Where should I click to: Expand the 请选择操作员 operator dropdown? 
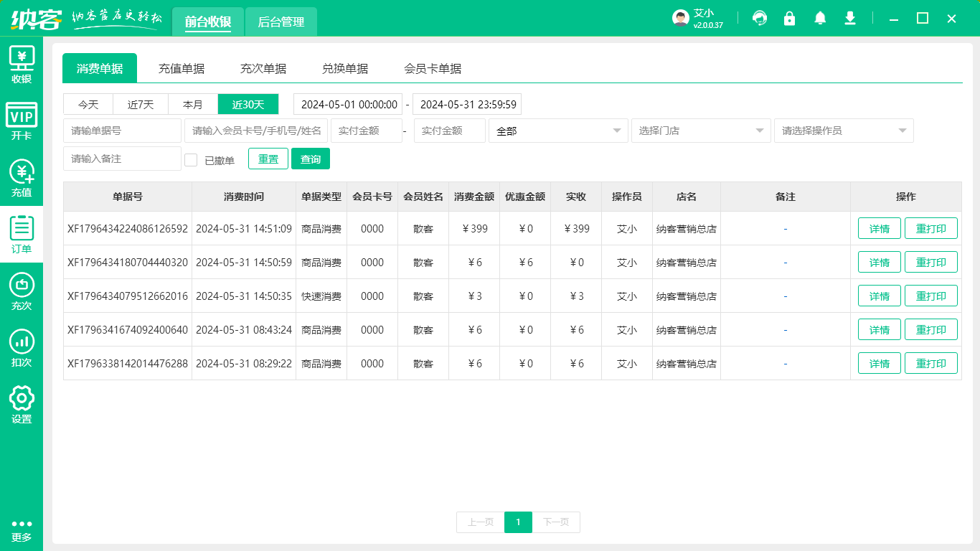(x=844, y=131)
